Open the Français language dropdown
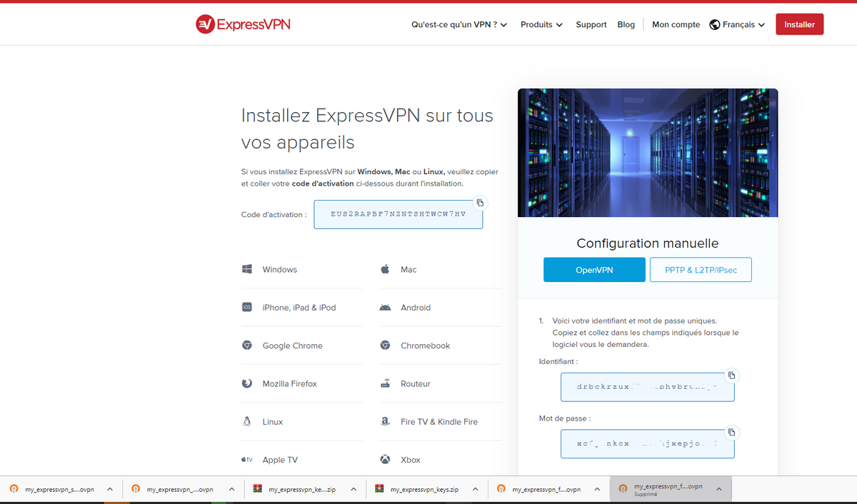The height and width of the screenshot is (504, 857). pos(743,24)
